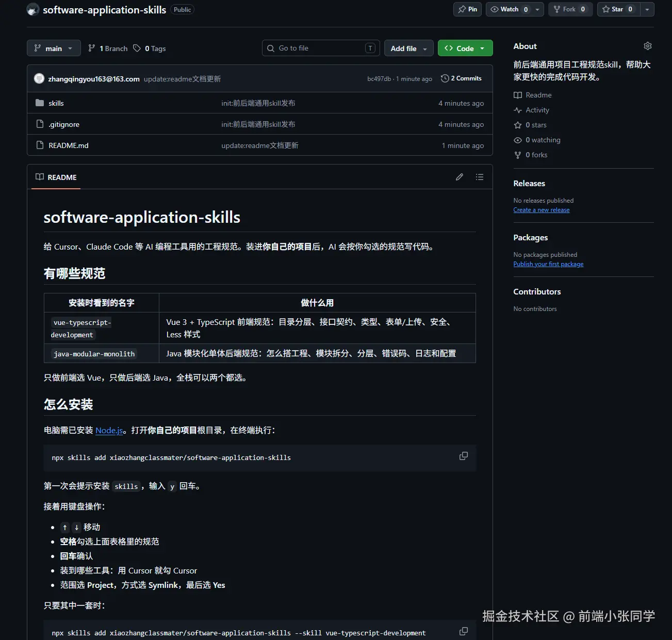Screen dimensions: 672x640
Task: Click the Public visibility badge
Action: click(x=183, y=10)
